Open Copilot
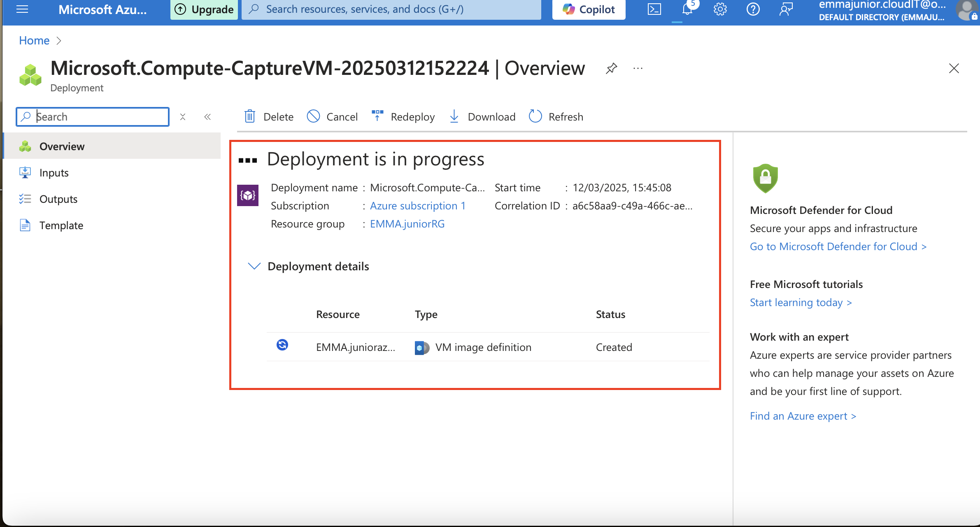 tap(589, 9)
